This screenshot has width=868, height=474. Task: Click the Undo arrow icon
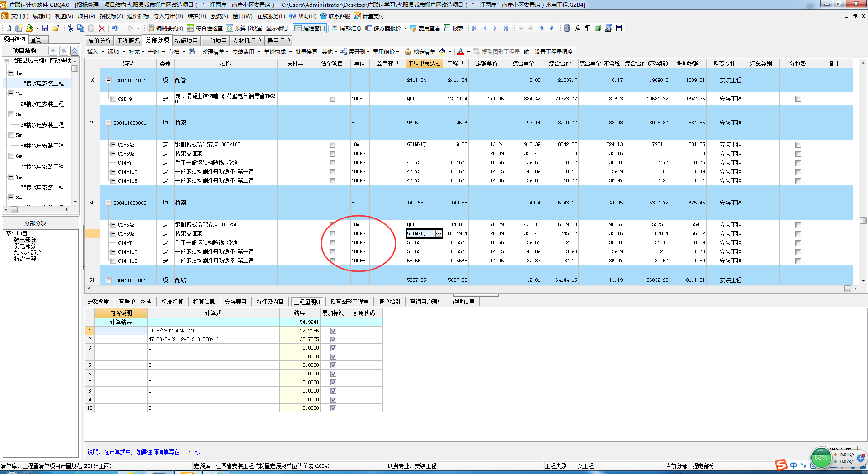pyautogui.click(x=115, y=28)
